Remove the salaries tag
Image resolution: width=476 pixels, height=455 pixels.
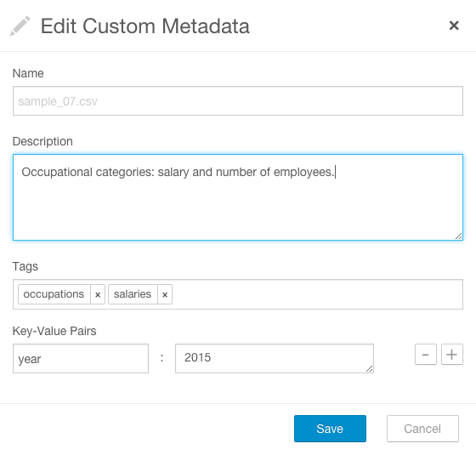pyautogui.click(x=165, y=294)
